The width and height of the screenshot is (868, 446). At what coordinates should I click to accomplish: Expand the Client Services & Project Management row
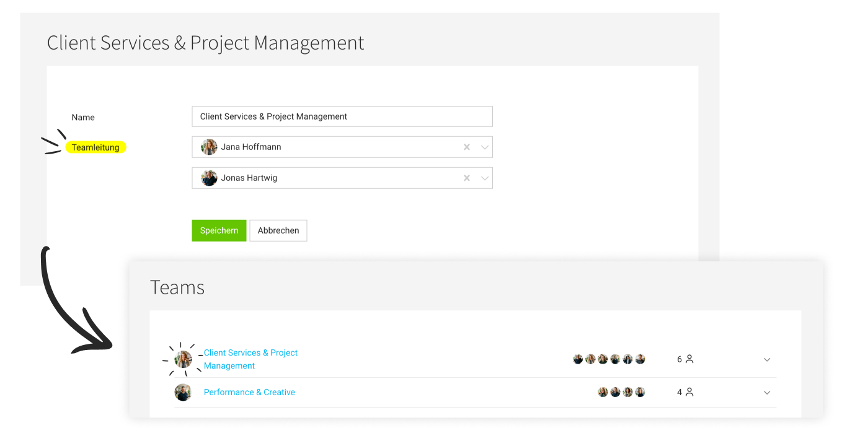[x=767, y=359]
